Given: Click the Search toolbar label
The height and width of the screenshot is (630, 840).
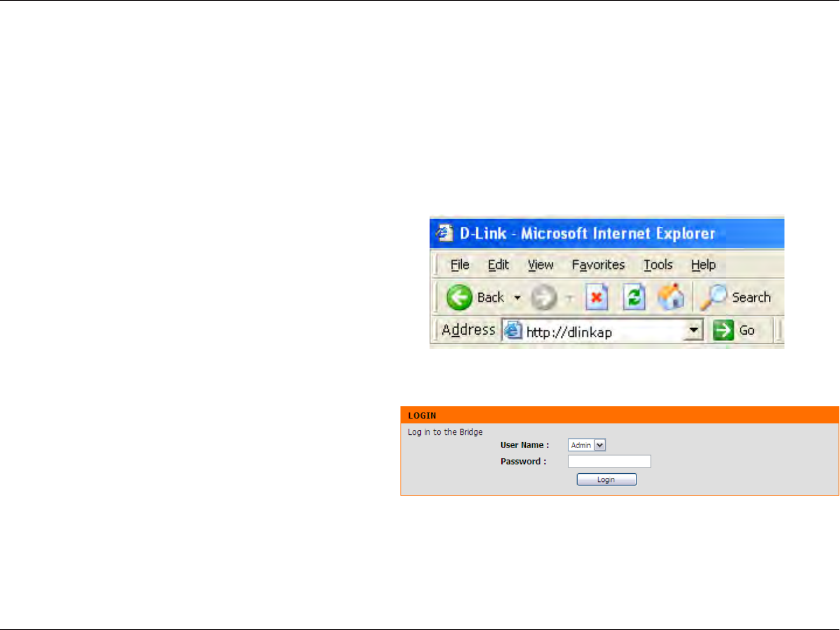Looking at the screenshot, I should tap(751, 297).
